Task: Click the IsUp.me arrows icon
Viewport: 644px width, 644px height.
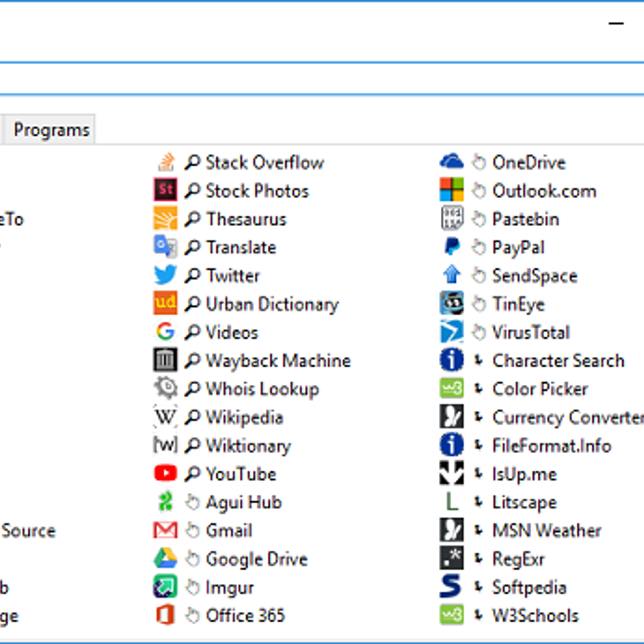Action: (x=452, y=473)
